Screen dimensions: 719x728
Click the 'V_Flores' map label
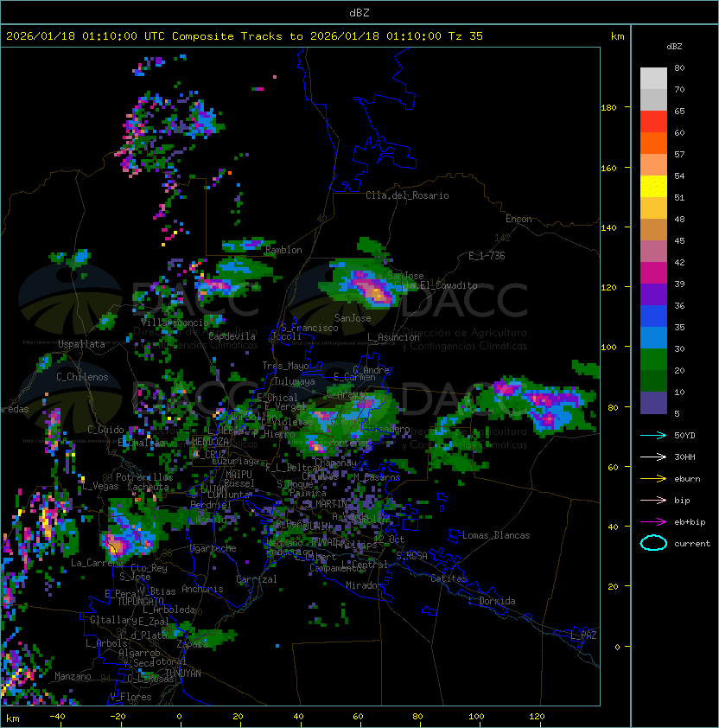(130, 697)
